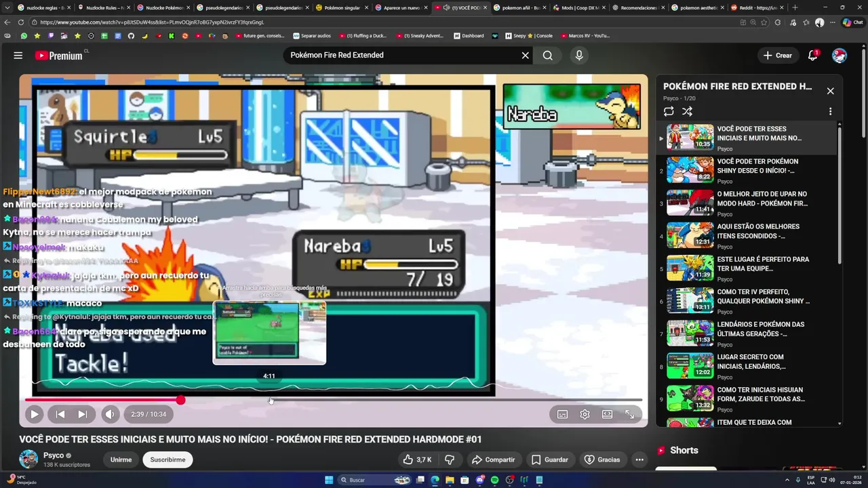Open File Explorer from taskbar
This screenshot has width=868, height=488.
click(450, 480)
